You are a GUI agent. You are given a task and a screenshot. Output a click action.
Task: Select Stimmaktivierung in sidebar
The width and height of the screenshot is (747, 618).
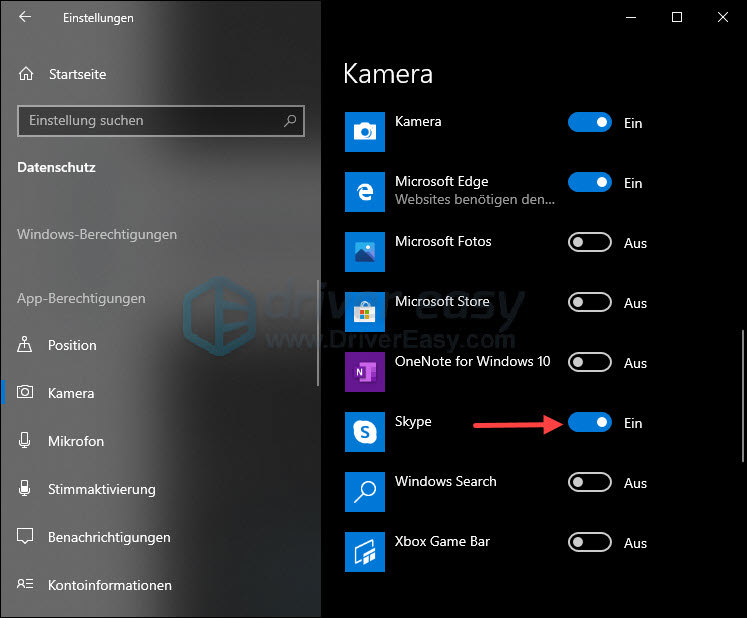(101, 489)
